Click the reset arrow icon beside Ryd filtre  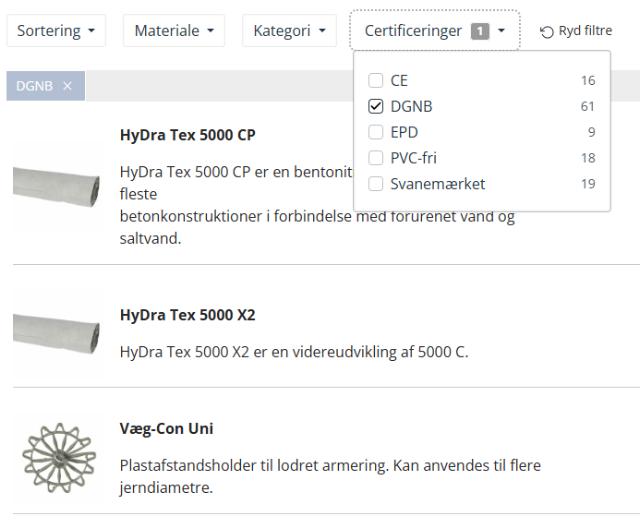tap(546, 31)
